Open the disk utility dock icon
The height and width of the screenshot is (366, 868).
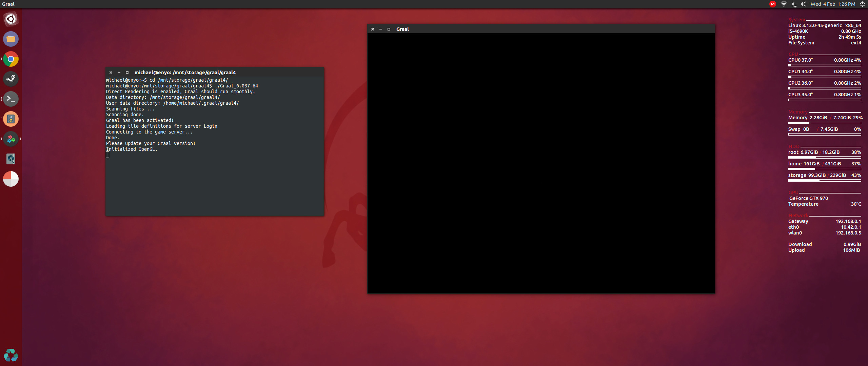[x=11, y=159]
